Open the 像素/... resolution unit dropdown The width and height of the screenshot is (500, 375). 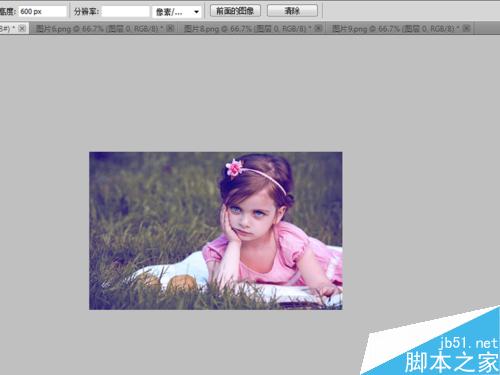[176, 12]
